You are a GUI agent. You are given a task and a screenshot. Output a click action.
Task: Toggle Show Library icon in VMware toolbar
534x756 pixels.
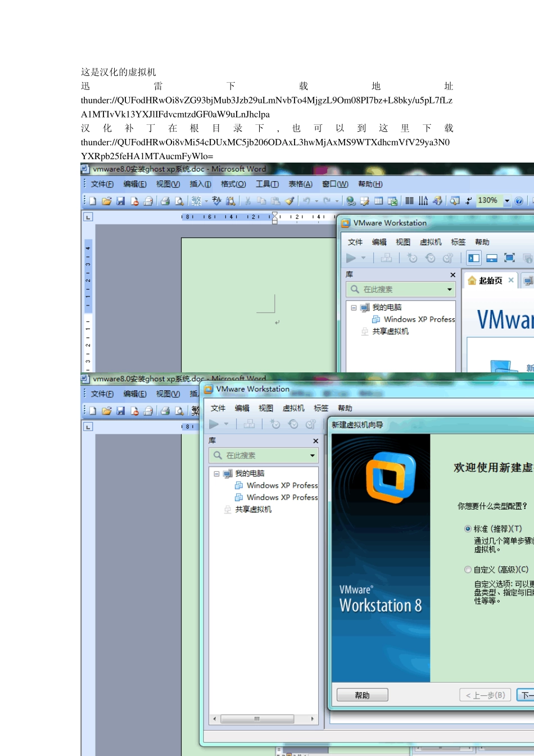tap(474, 258)
